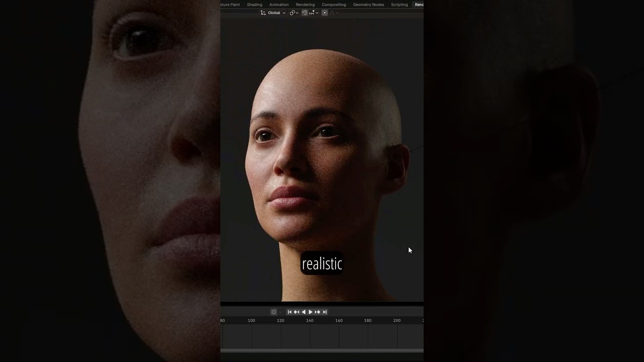Viewport: 644px width, 362px height.
Task: Open the proportional falloff curve dropdown
Action: [334, 13]
